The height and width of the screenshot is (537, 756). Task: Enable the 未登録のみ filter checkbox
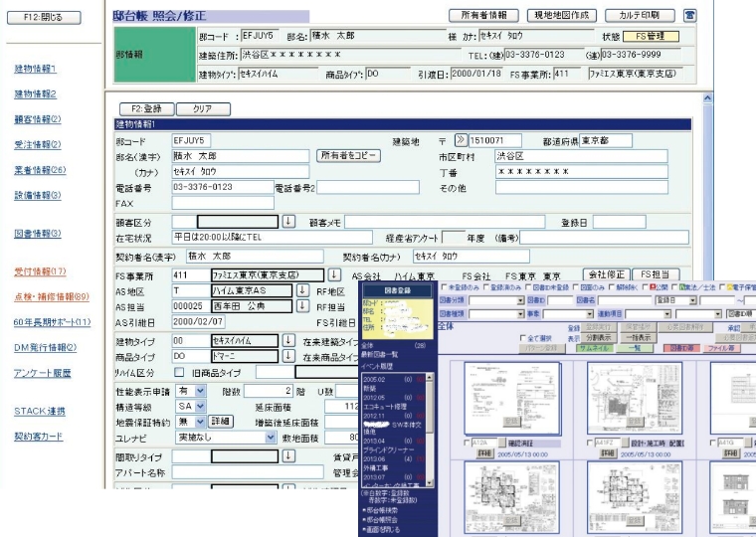click(x=444, y=287)
